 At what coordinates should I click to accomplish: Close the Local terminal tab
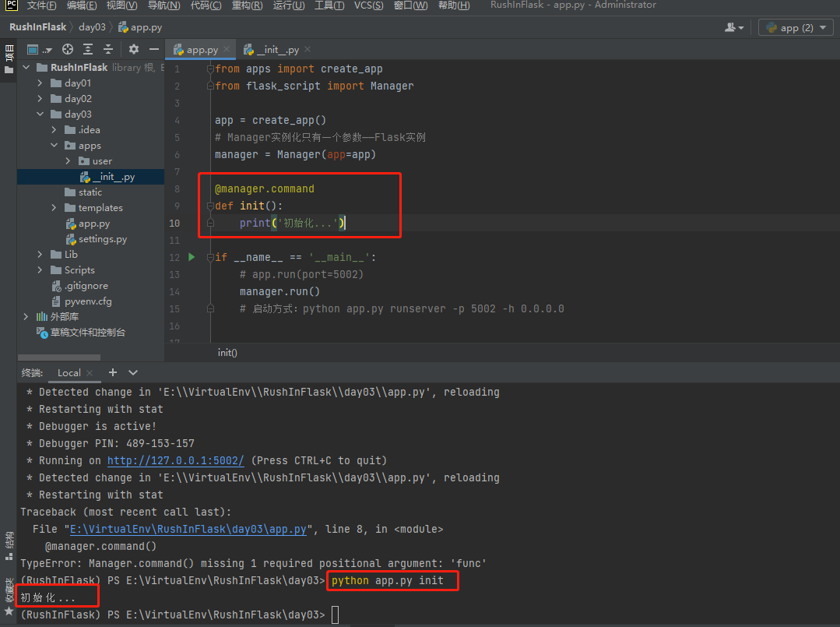(90, 373)
